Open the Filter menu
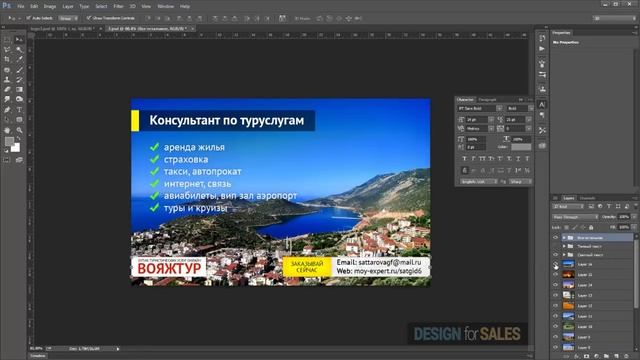Screen dimensions: 640x360 click(118, 7)
